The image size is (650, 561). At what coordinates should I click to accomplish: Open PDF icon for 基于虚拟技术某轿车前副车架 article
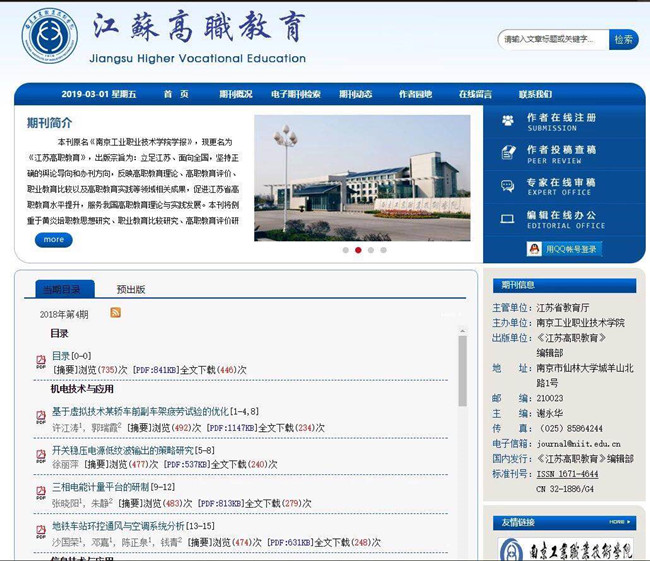click(41, 417)
